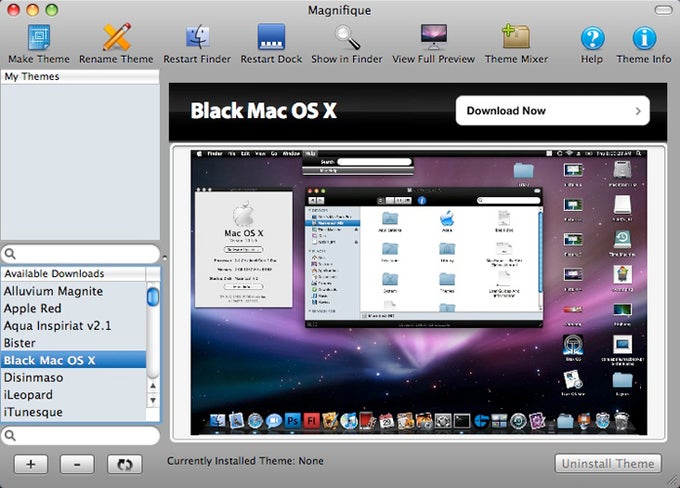Select Alluvium Magnite theme

(73, 291)
